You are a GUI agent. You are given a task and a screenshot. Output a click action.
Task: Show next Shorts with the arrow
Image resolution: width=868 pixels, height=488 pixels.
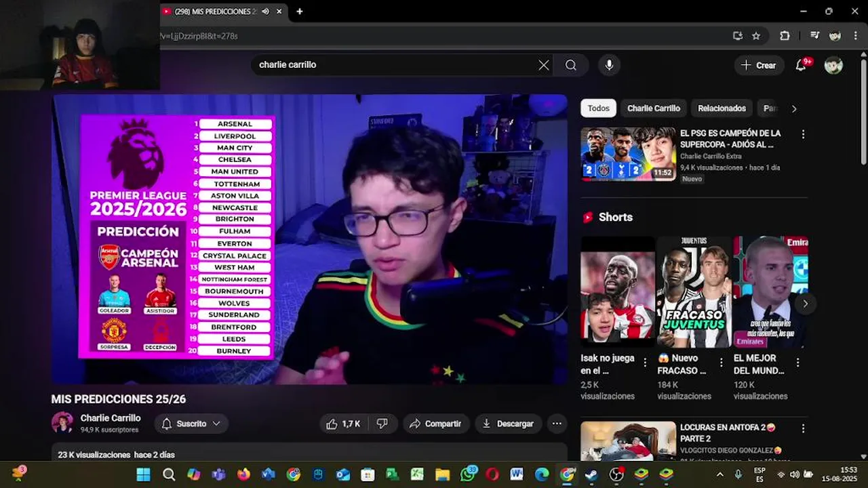coord(805,304)
